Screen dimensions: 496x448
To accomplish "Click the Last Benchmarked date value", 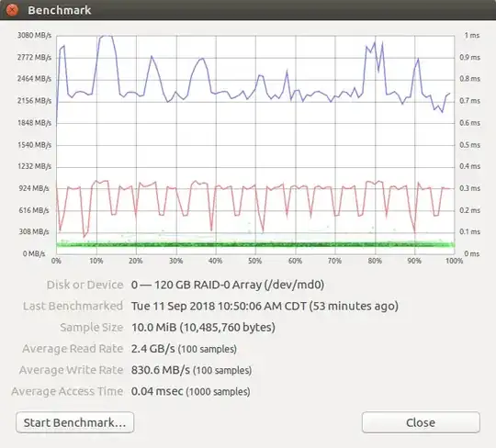I will 265,306.
